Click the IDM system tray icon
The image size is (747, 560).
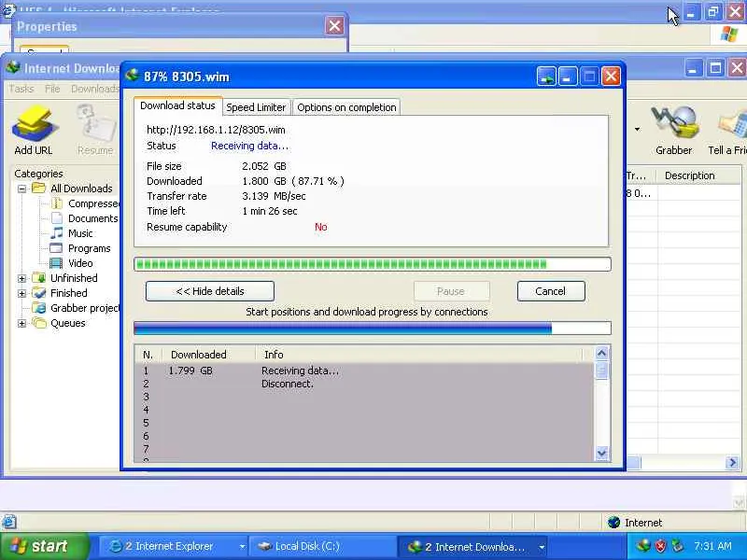click(643, 546)
